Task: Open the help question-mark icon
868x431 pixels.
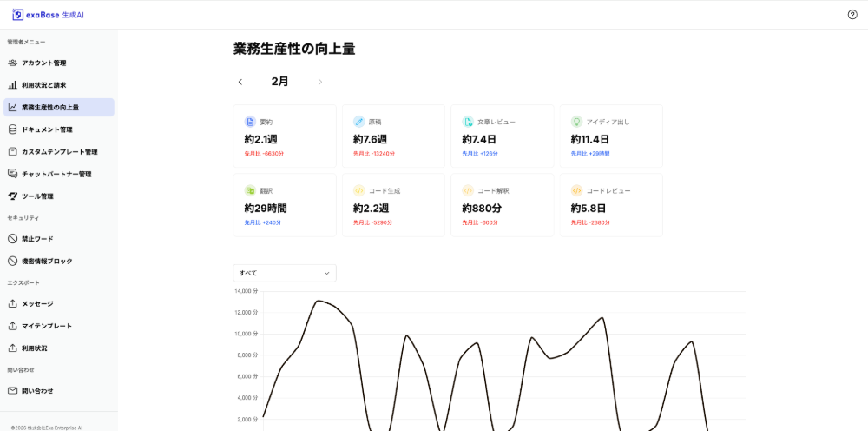Action: 852,15
